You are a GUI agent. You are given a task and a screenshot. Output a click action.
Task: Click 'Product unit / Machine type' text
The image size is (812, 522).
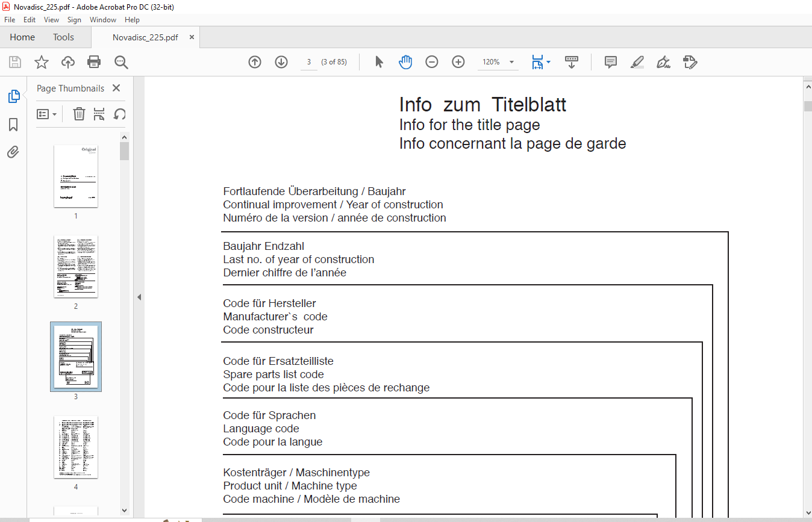pos(290,486)
